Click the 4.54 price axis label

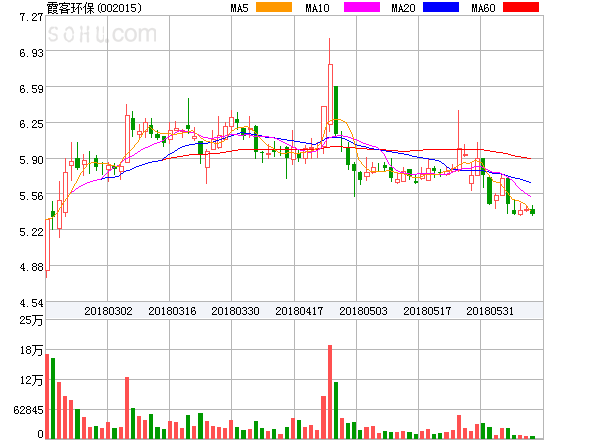click(31, 303)
